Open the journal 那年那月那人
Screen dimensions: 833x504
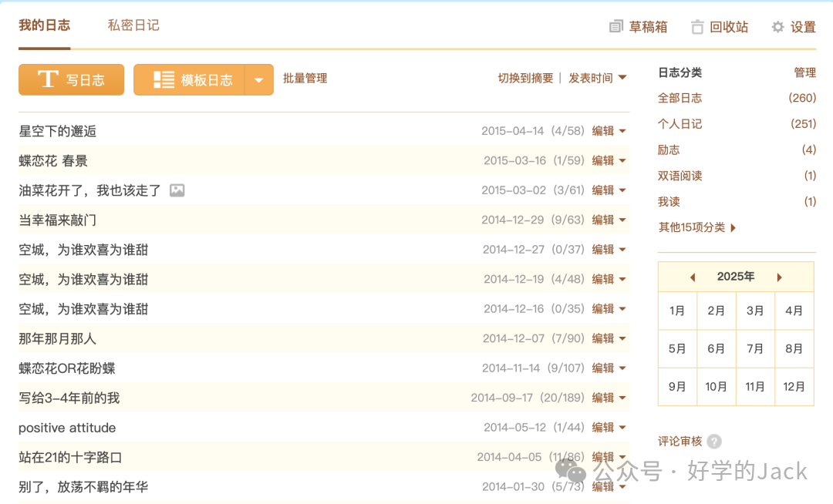(x=57, y=339)
